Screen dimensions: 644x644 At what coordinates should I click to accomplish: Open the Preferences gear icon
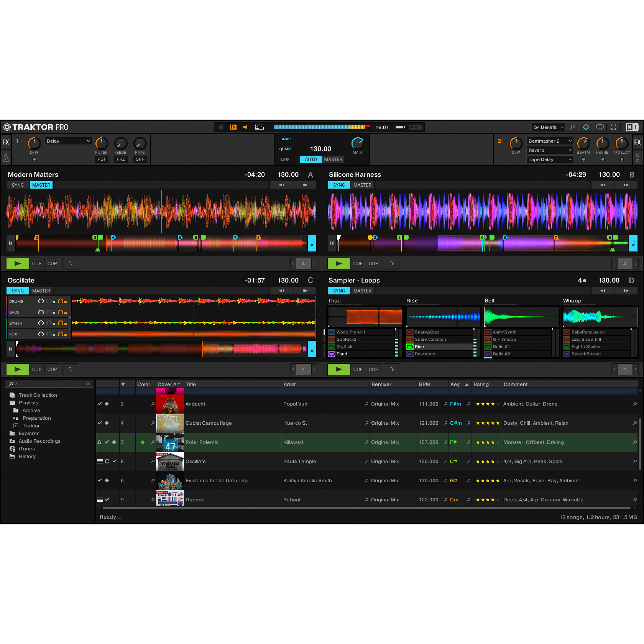[x=586, y=127]
